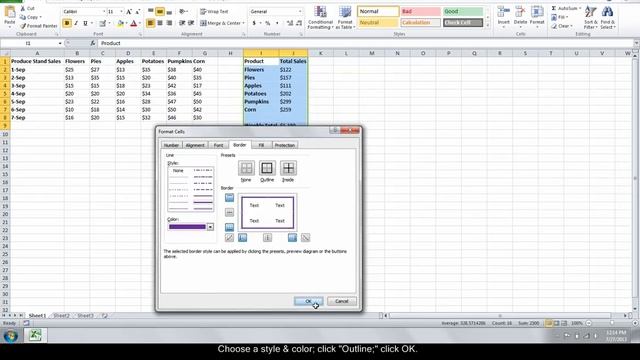Click the Merge & Center button

[222, 23]
